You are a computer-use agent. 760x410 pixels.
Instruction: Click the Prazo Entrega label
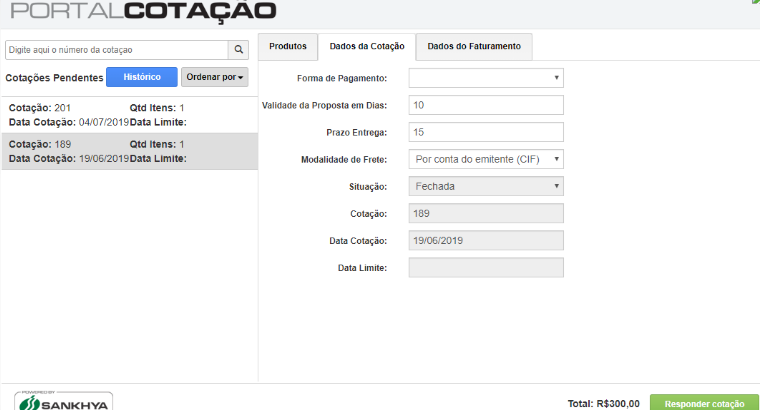[356, 133]
